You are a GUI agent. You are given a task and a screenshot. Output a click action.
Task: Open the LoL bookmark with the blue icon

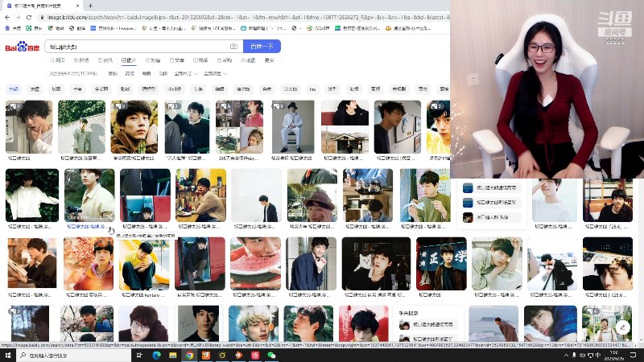114,28
